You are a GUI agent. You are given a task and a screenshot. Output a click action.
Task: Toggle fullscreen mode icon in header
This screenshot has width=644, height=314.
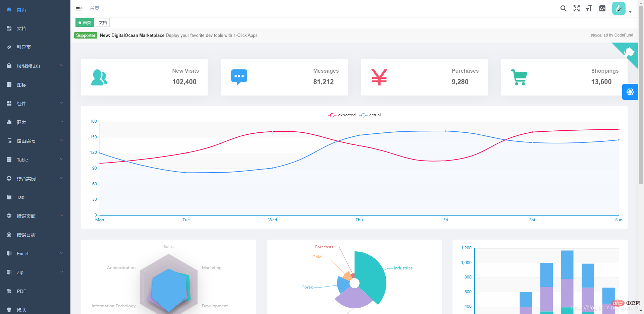click(x=577, y=8)
